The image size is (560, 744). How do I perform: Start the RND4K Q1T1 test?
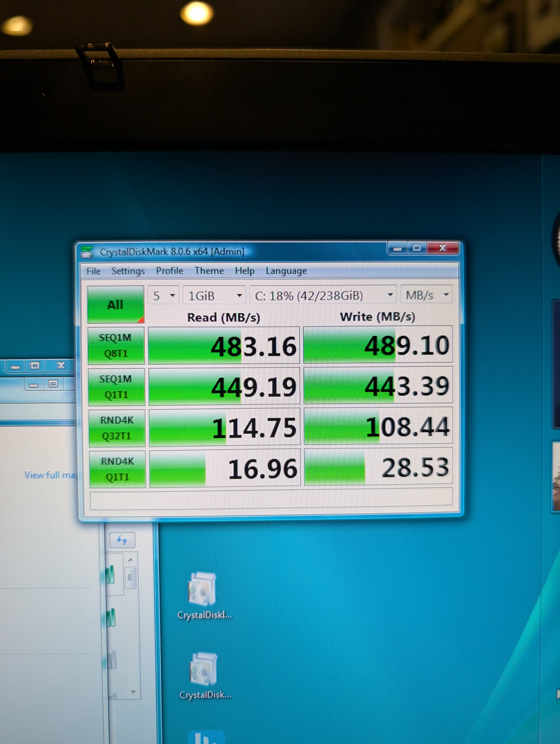click(x=117, y=469)
